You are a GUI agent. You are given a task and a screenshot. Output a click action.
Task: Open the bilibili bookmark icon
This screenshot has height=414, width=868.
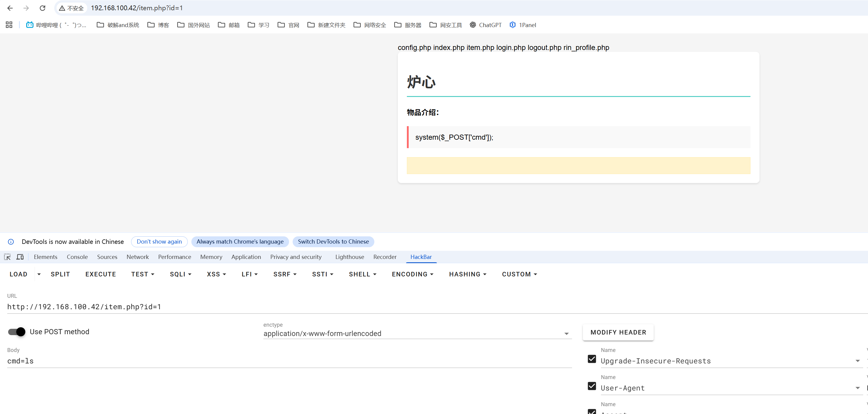point(30,25)
